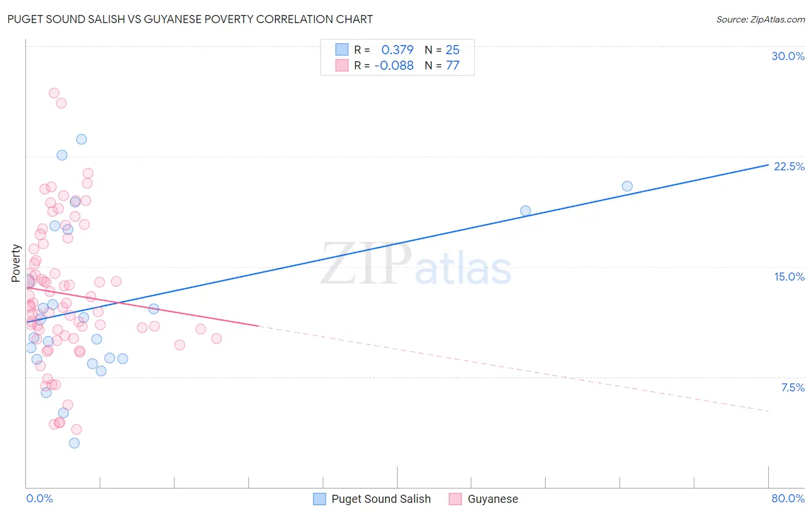Click the 0.0% x-axis label
This screenshot has height=515, width=812.
pyautogui.click(x=39, y=498)
